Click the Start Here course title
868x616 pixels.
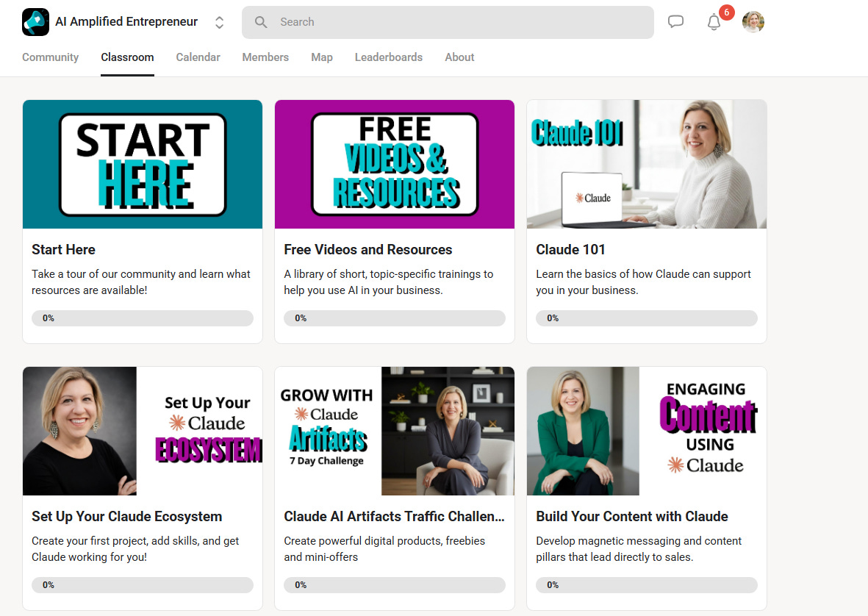coord(64,250)
